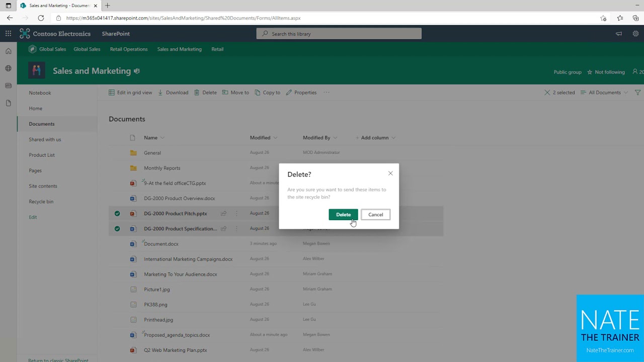Cancel the Delete dialog
Viewport: 644px width, 362px height.
click(x=375, y=215)
